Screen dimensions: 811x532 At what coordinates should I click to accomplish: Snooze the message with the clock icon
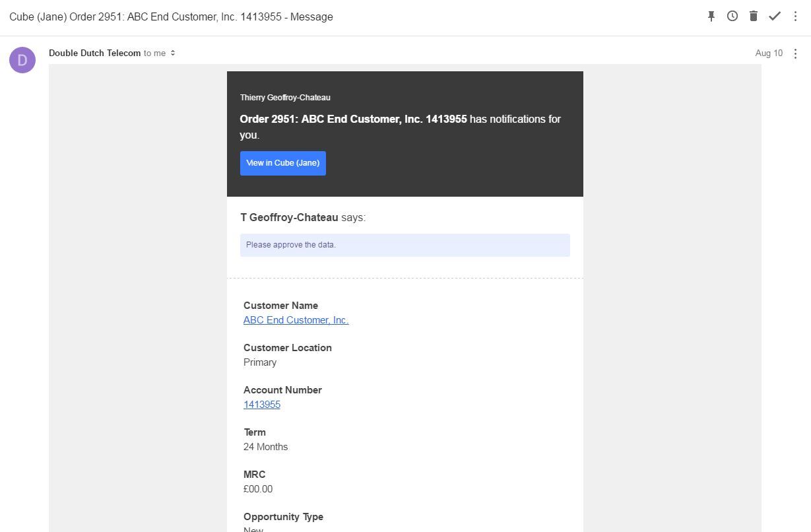(732, 17)
